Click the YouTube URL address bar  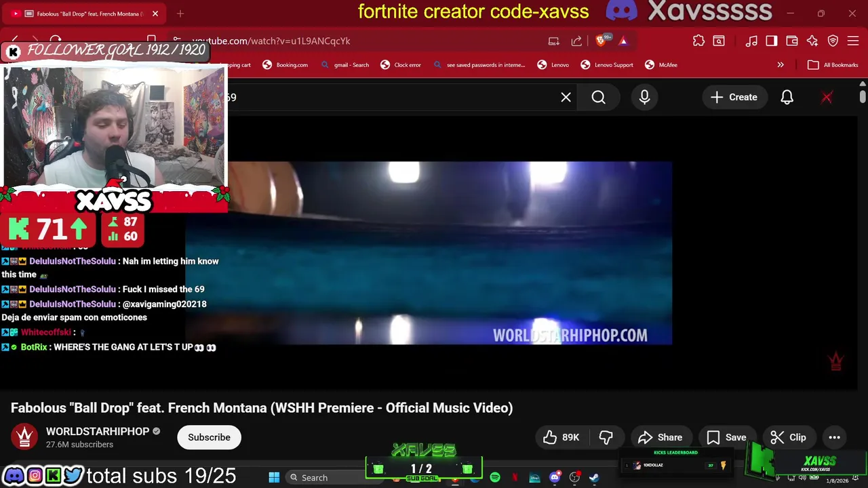tap(366, 41)
